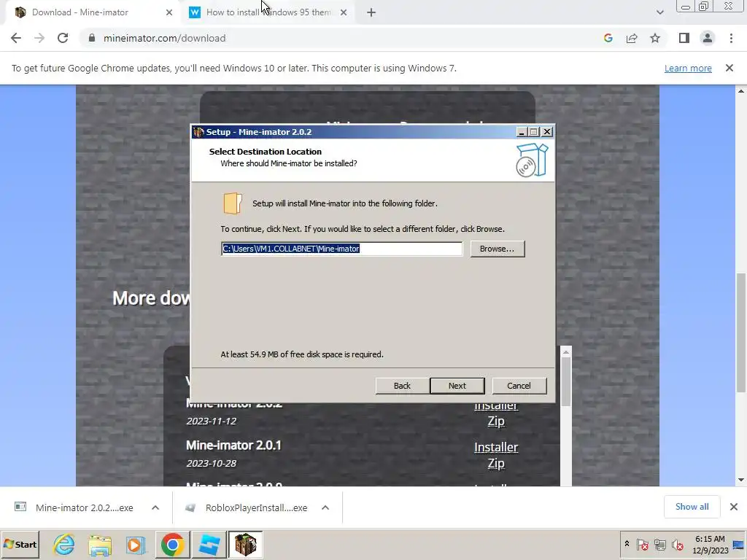
Task: Open the network tray icon
Action: [x=659, y=544]
